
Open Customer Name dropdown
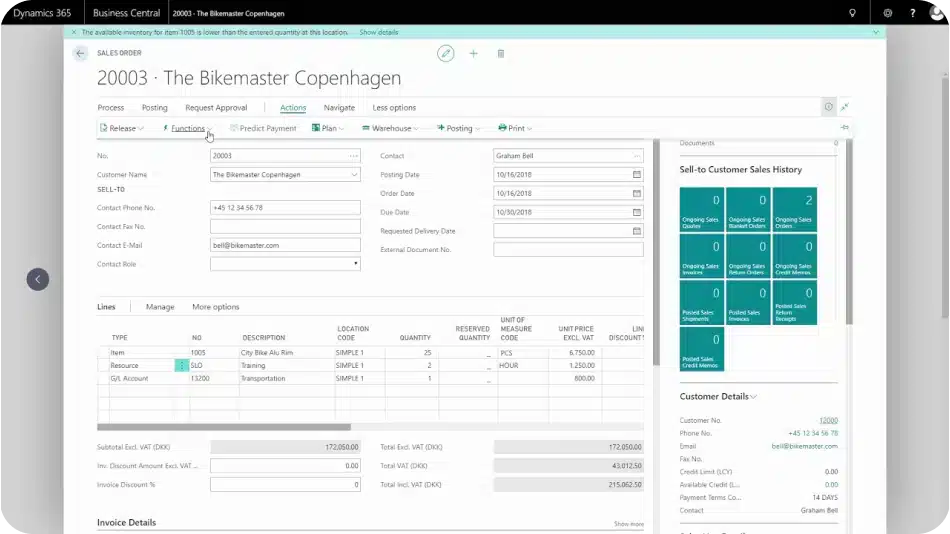click(x=354, y=175)
